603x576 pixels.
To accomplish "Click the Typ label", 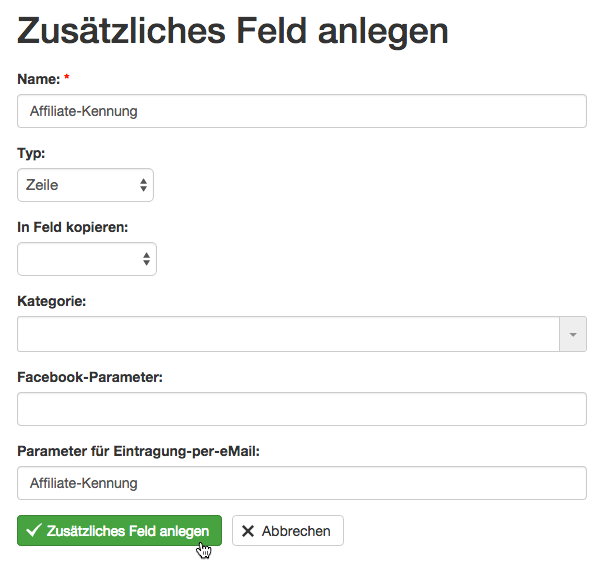I will [x=31, y=153].
